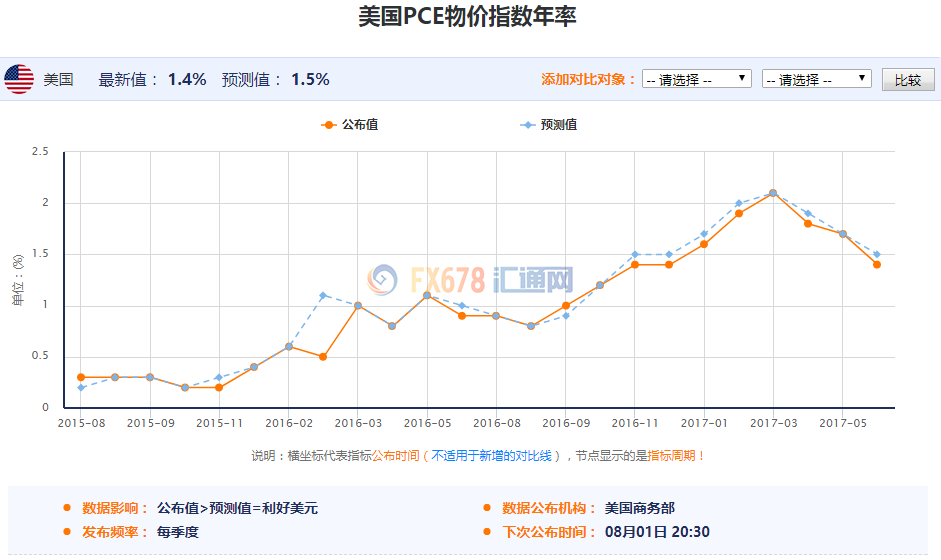The image size is (941, 560).
Task: Open the second 请选择 comparison dropdown
Action: pyautogui.click(x=816, y=79)
